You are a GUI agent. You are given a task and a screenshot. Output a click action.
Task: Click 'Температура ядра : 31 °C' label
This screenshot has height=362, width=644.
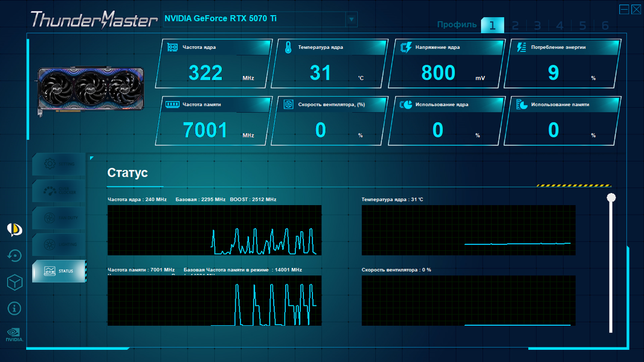click(x=392, y=200)
